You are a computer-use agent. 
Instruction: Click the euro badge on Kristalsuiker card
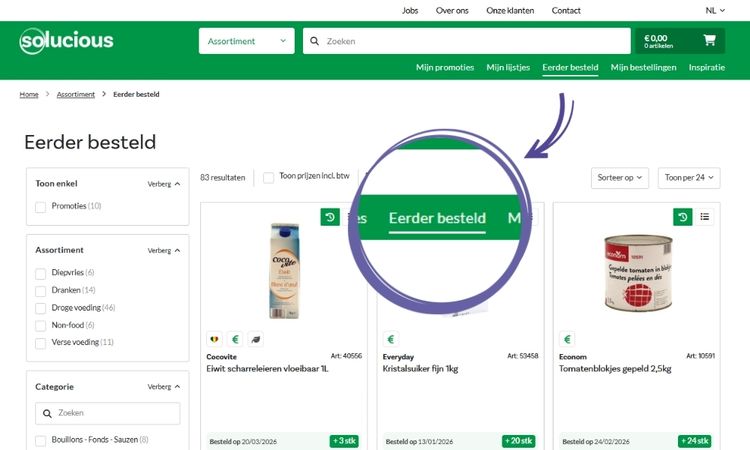(x=391, y=339)
